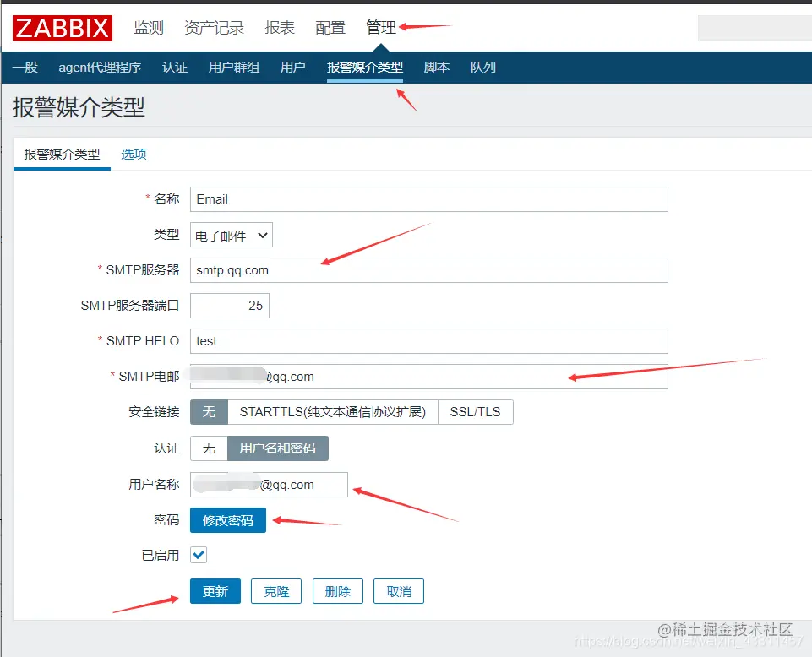Click the SMTP服务器 field with smtp.qq.com
This screenshot has width=812, height=657.
[428, 270]
